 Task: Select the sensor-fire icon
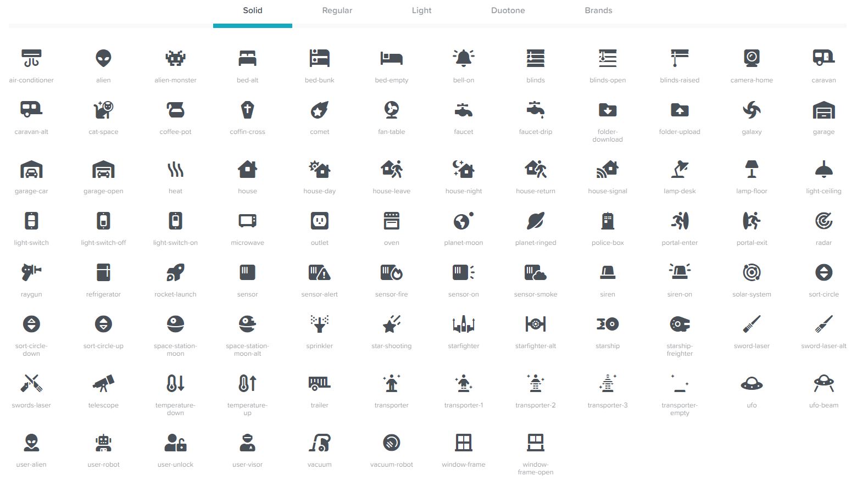[392, 272]
